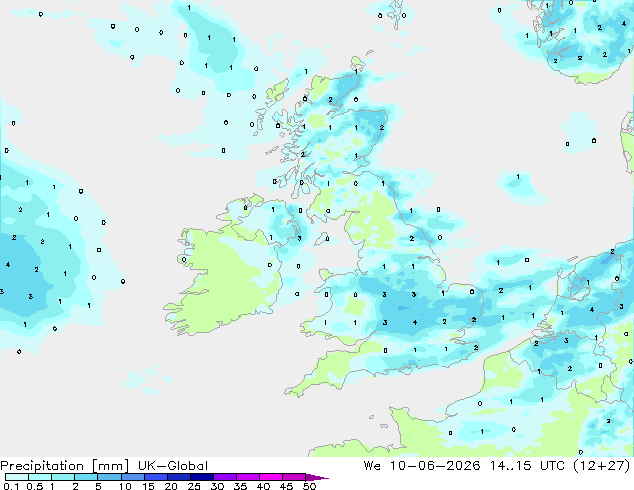
Task: Select the 5–10 mm legend color swatch
Action: tap(109, 477)
